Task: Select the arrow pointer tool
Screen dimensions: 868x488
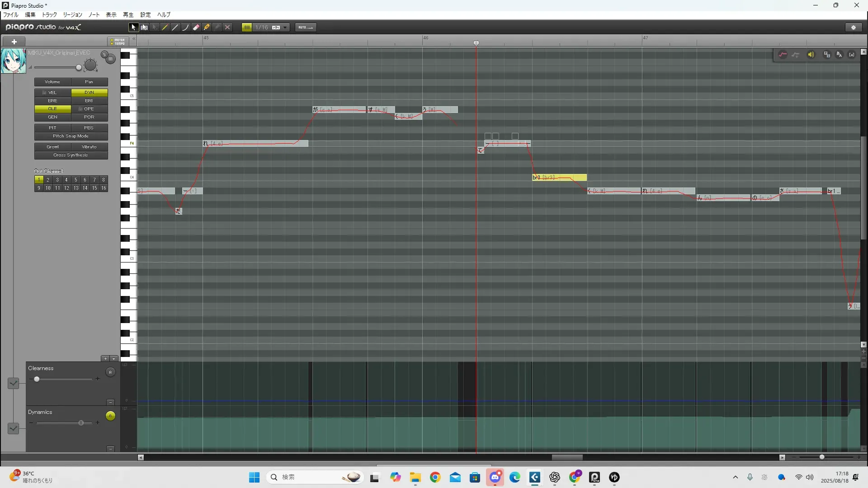Action: 133,28
